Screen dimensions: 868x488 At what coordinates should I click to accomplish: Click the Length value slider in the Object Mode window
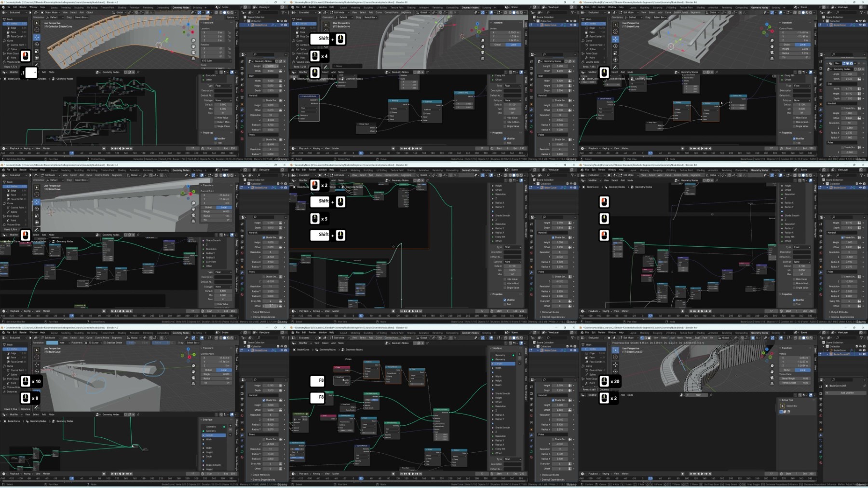pyautogui.click(x=270, y=66)
